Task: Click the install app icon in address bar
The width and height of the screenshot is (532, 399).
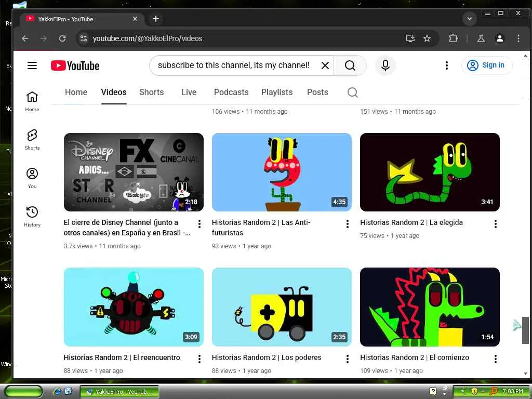Action: point(410,38)
